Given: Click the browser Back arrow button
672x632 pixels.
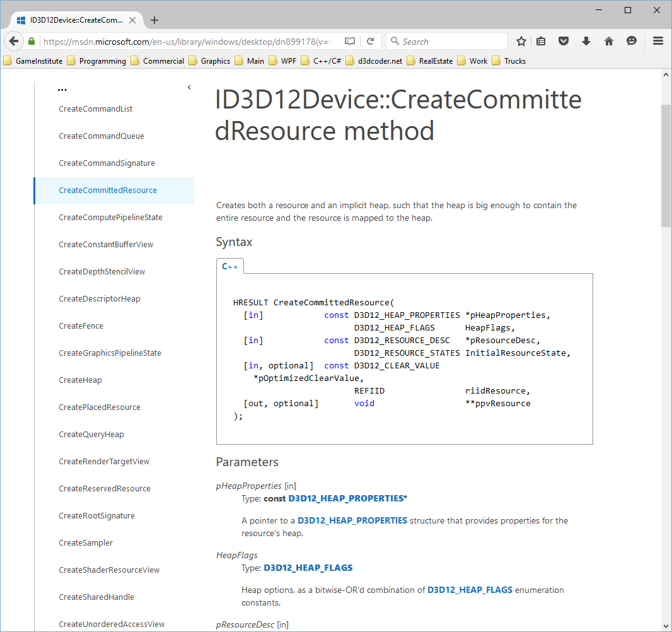Looking at the screenshot, I should [14, 41].
